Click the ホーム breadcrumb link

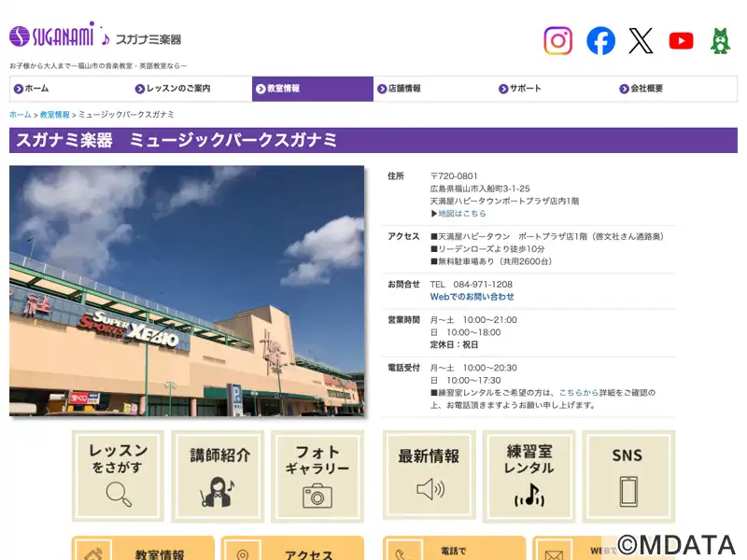pyautogui.click(x=20, y=115)
